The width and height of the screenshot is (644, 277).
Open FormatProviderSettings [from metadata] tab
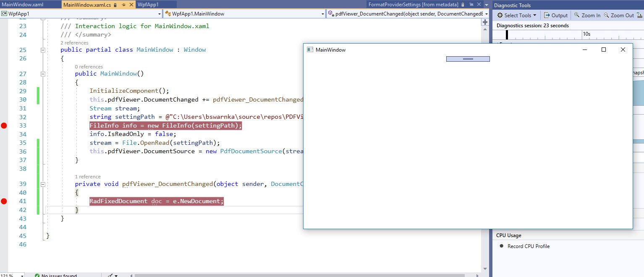tap(413, 5)
